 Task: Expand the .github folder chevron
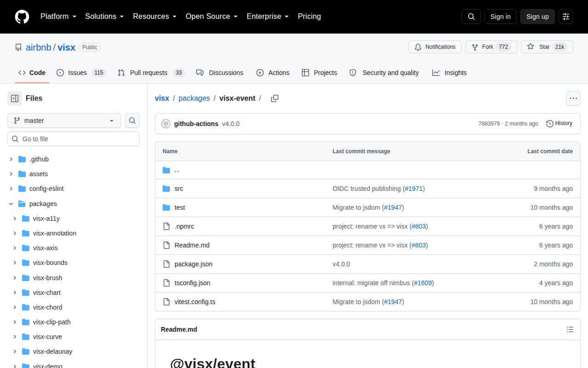point(11,159)
